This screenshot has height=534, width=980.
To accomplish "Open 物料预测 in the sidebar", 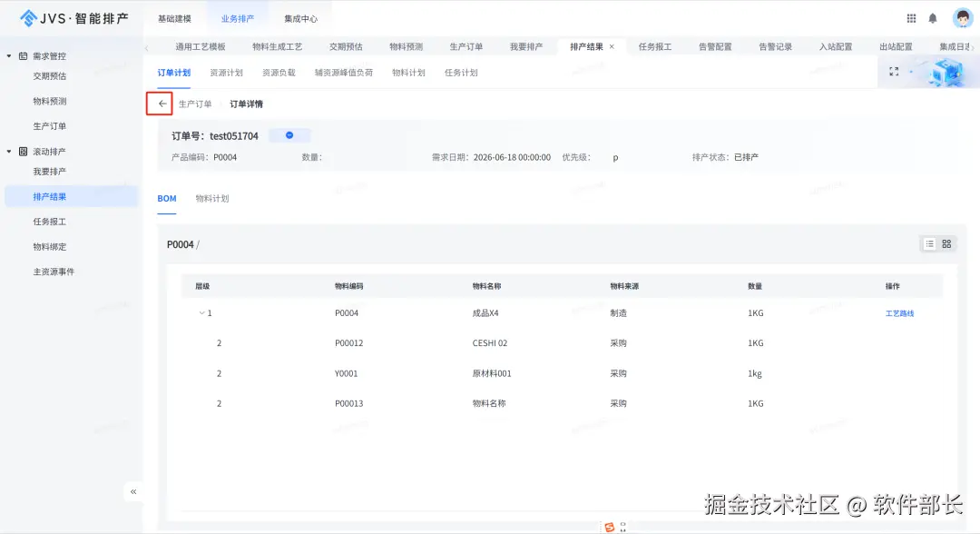I will [49, 101].
